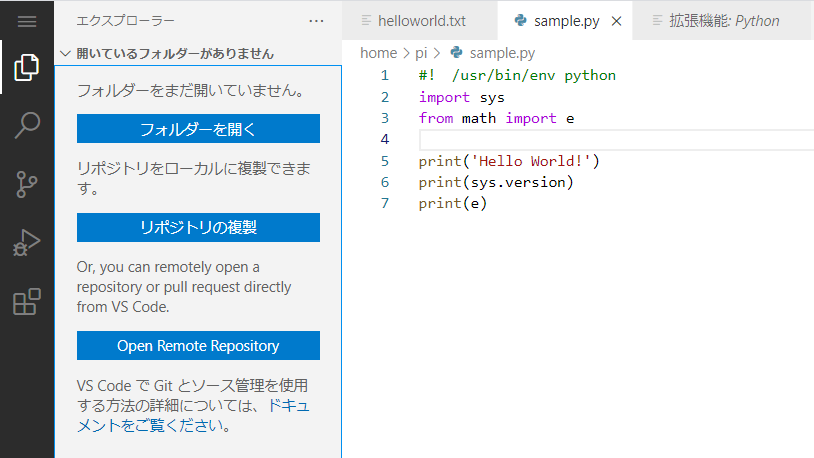The width and height of the screenshot is (814, 458).
Task: Open the Extensions blocks icon
Action: (27, 302)
